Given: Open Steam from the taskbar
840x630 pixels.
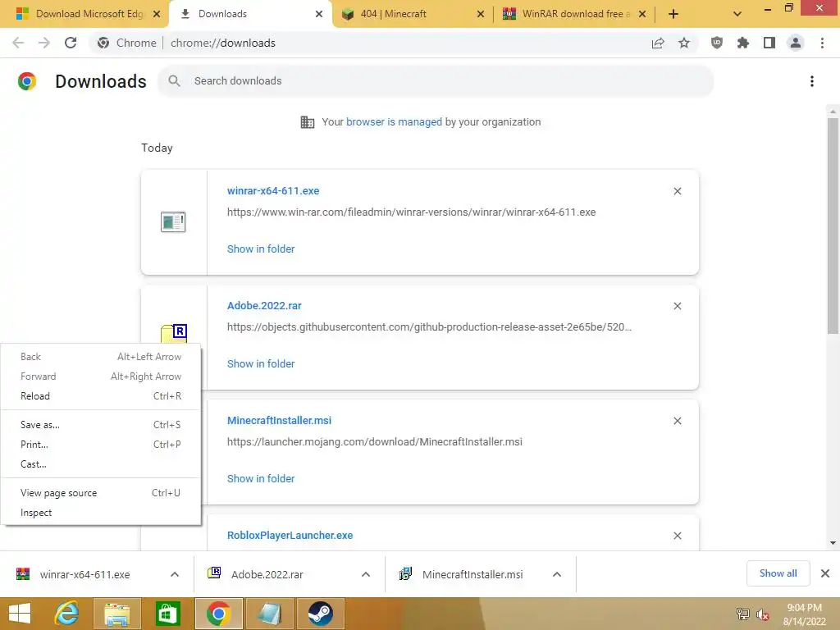Looking at the screenshot, I should coord(320,614).
